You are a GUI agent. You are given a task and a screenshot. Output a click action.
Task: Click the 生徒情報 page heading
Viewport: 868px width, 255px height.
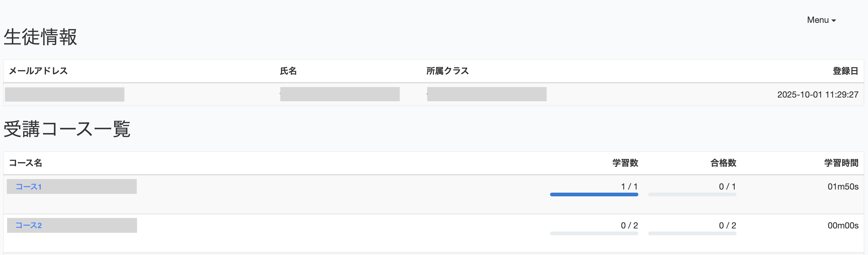pos(40,37)
